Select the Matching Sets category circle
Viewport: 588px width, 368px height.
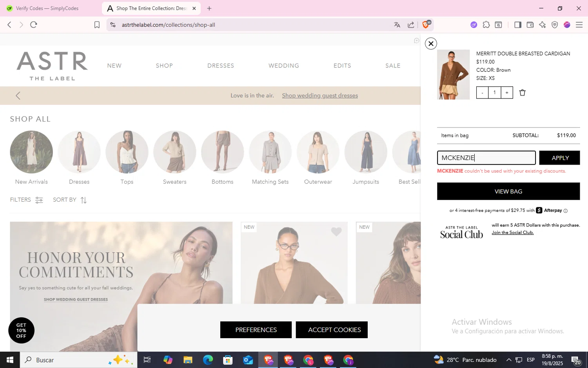point(270,152)
